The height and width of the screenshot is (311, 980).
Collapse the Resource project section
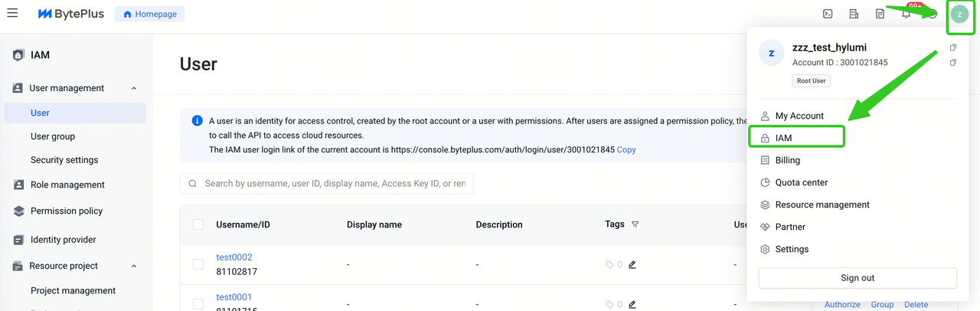(134, 266)
